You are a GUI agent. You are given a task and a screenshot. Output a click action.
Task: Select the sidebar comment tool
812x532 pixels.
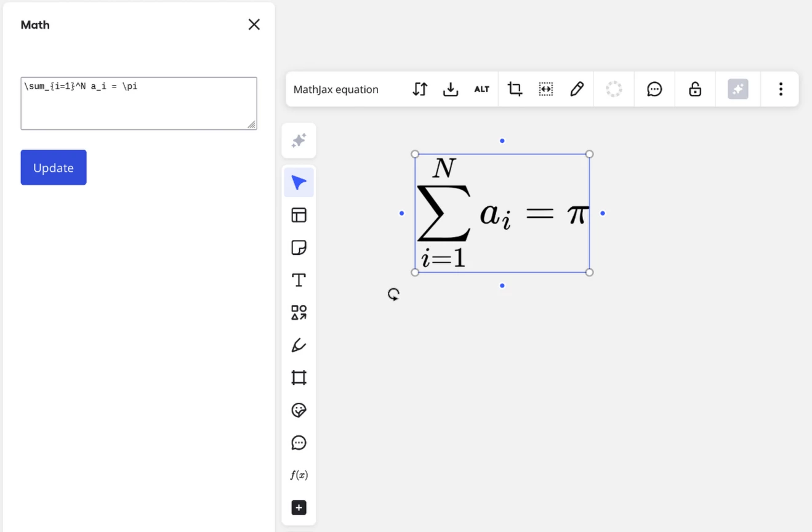click(x=299, y=443)
